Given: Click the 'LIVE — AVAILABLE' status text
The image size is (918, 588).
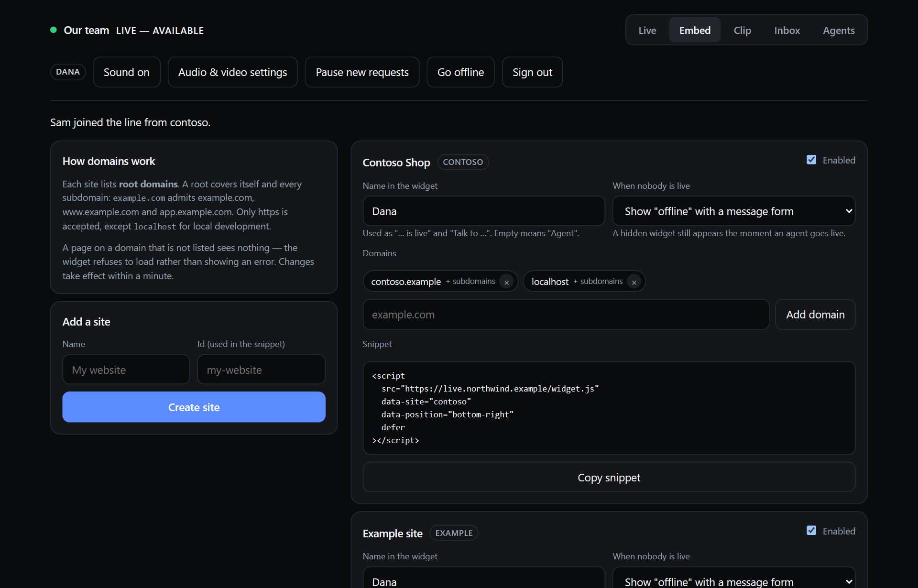Looking at the screenshot, I should pyautogui.click(x=160, y=31).
